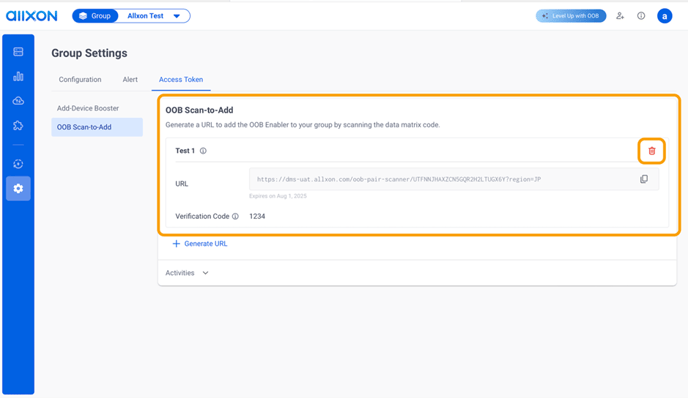Click the add user icon
This screenshot has width=688, height=398.
(620, 16)
